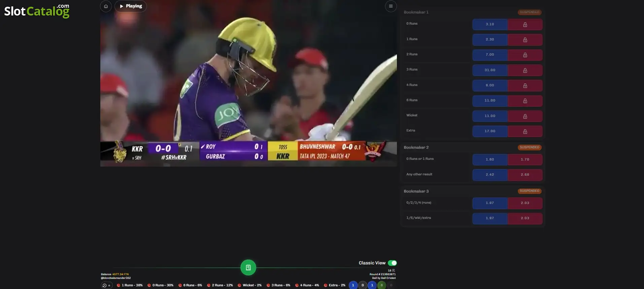Viewport: 644px width, 289px height.
Task: Open the green bet slip receipt button
Action: pyautogui.click(x=248, y=267)
